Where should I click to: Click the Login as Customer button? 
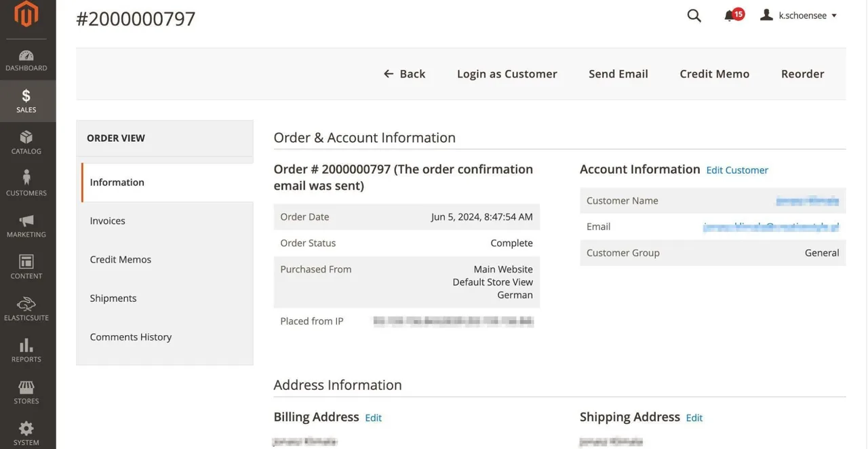(507, 74)
